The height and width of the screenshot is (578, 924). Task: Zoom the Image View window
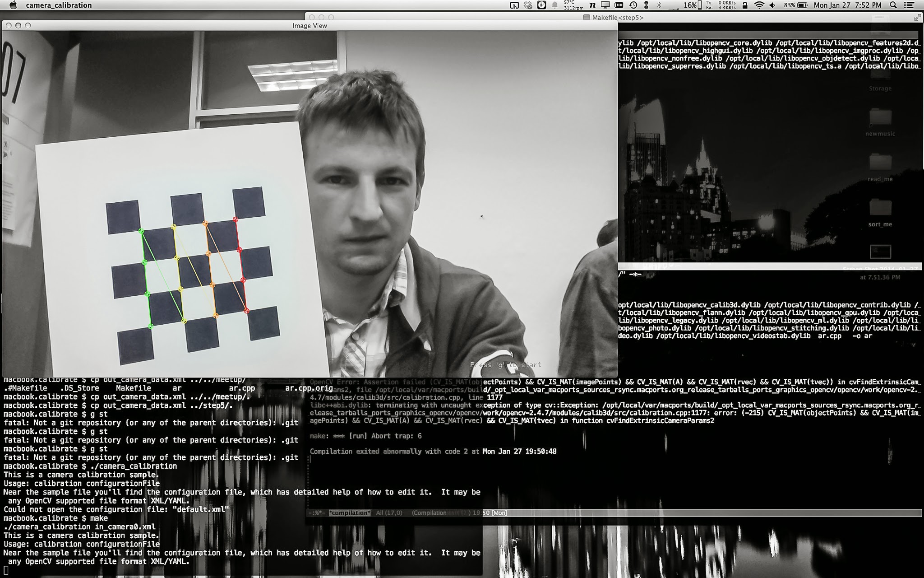coord(28,26)
